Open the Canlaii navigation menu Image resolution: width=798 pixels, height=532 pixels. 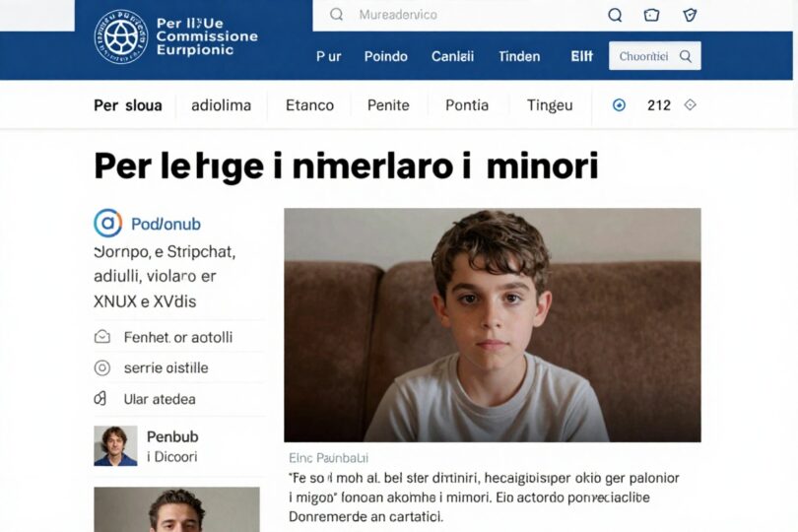click(x=452, y=56)
